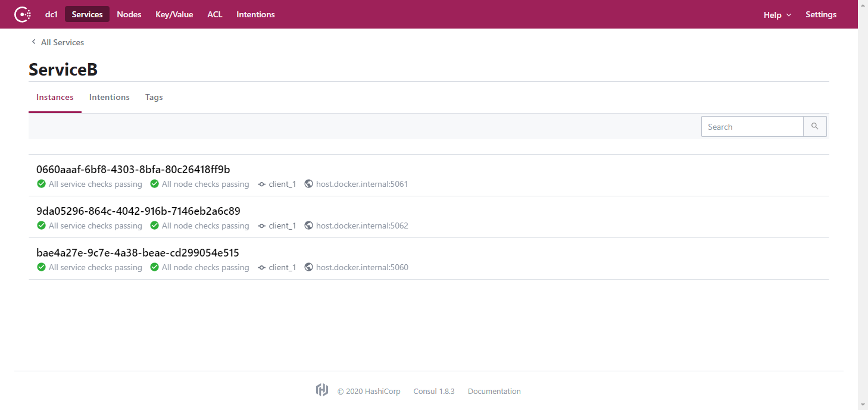
Task: Click green service check icon for instance 0660aaaf
Action: point(41,184)
